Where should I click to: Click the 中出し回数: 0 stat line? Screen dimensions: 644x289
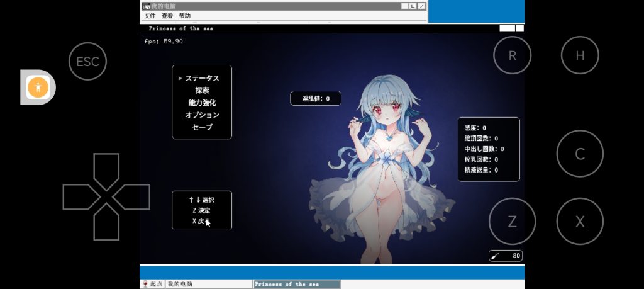point(484,149)
